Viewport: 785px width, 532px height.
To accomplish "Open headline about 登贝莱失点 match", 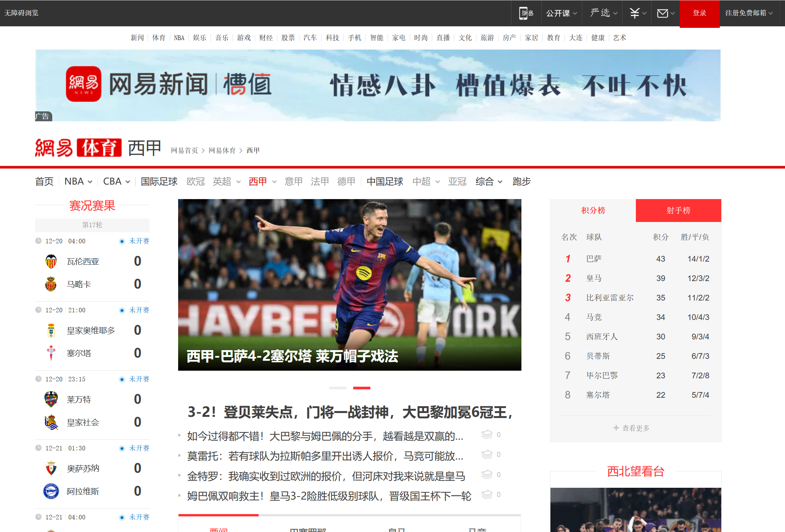I will (349, 412).
